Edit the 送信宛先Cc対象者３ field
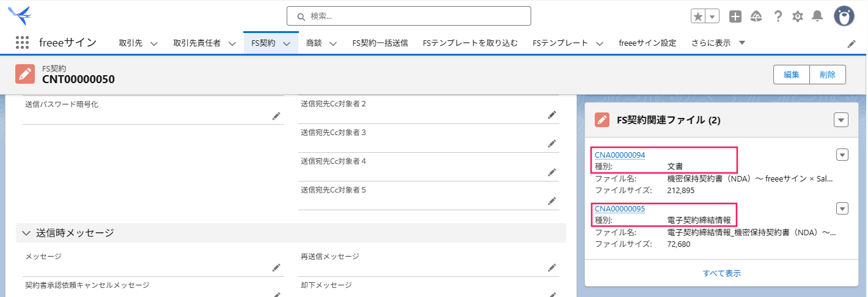Screen dimensions: 868x297 tap(552, 144)
